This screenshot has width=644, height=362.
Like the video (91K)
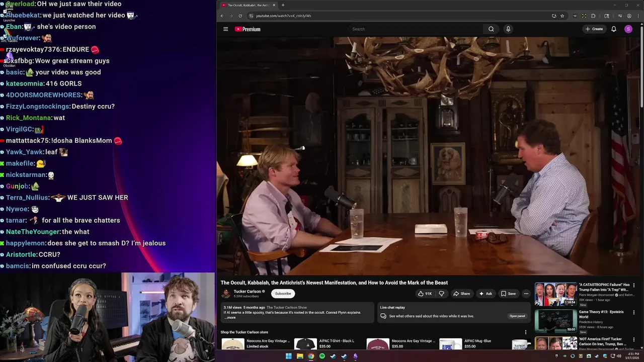pos(424,294)
